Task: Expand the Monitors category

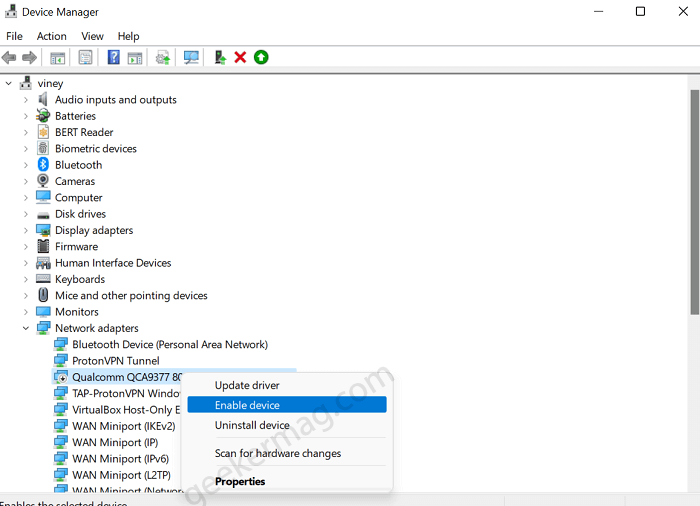Action: (x=26, y=312)
